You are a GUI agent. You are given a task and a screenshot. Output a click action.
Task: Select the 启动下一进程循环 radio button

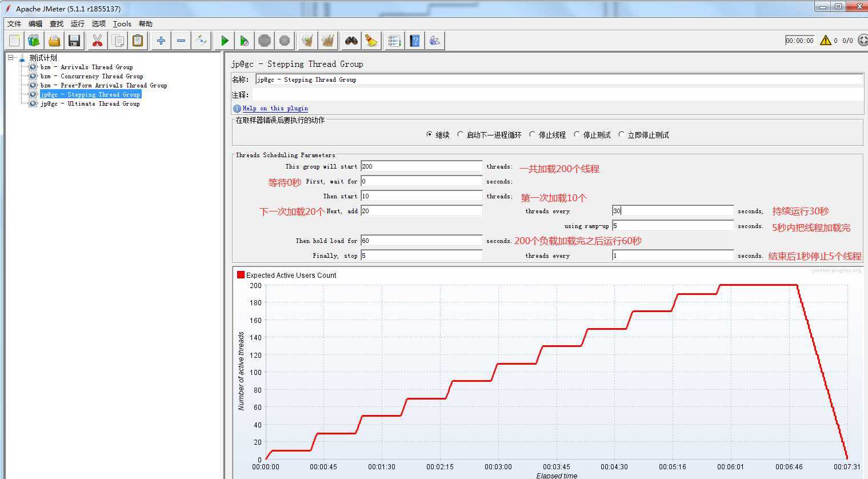coord(460,135)
